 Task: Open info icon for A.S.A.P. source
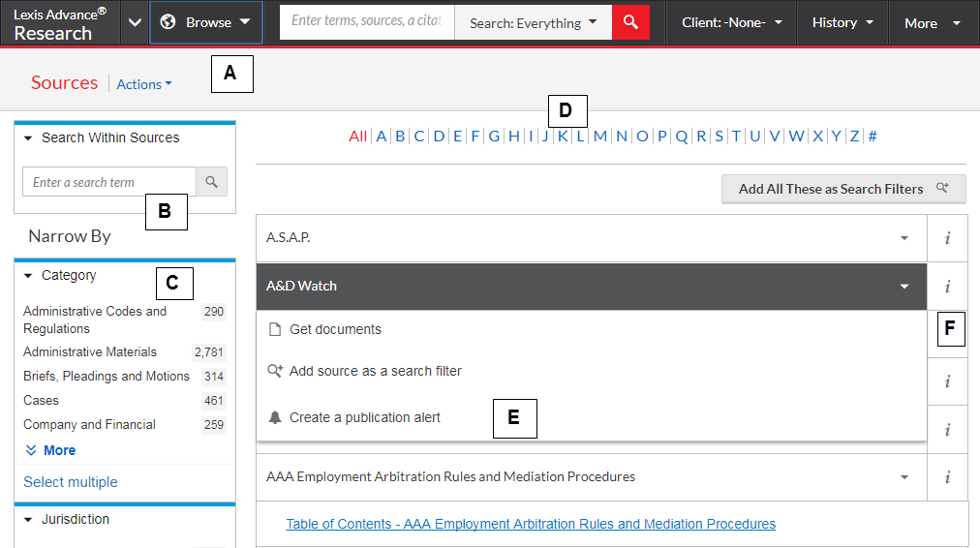[x=947, y=238]
